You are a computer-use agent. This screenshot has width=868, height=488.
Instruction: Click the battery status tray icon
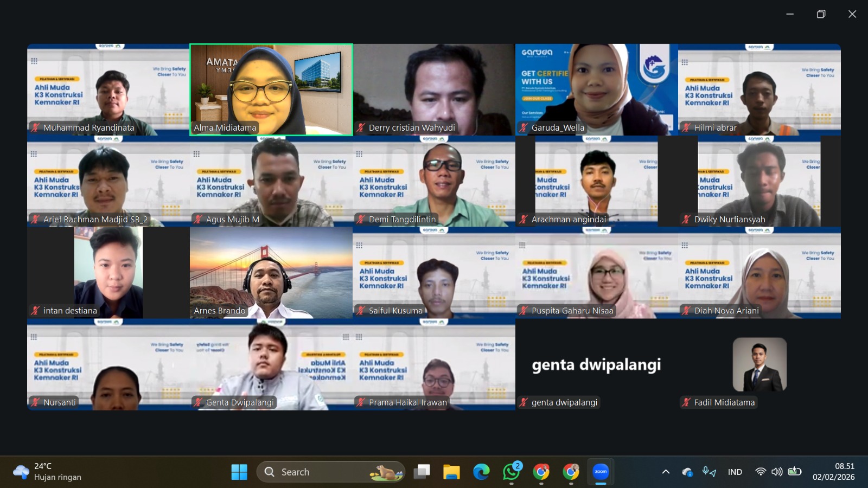[795, 472]
